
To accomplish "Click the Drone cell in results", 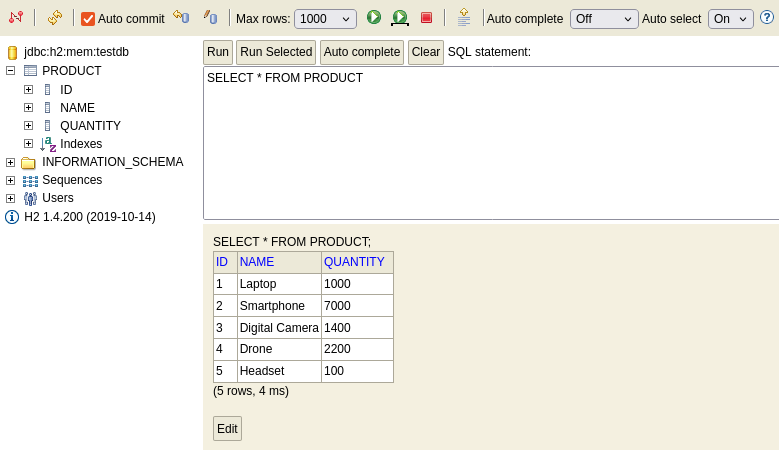I will pyautogui.click(x=279, y=349).
